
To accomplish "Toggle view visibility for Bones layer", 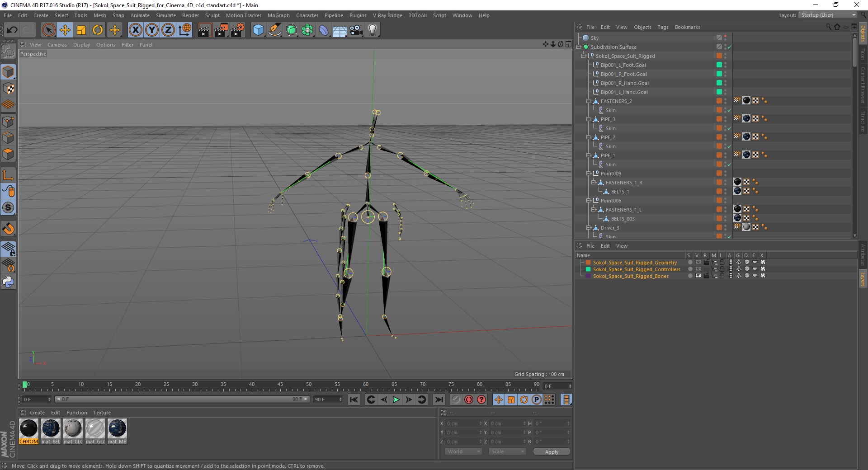I will click(x=698, y=276).
